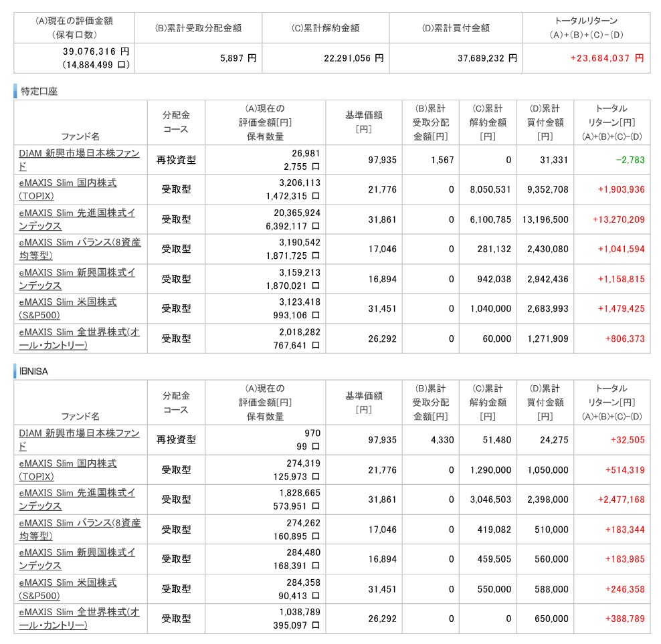Select current valuation 39,076,316 円
The width and height of the screenshot is (661, 644).
click(x=96, y=51)
